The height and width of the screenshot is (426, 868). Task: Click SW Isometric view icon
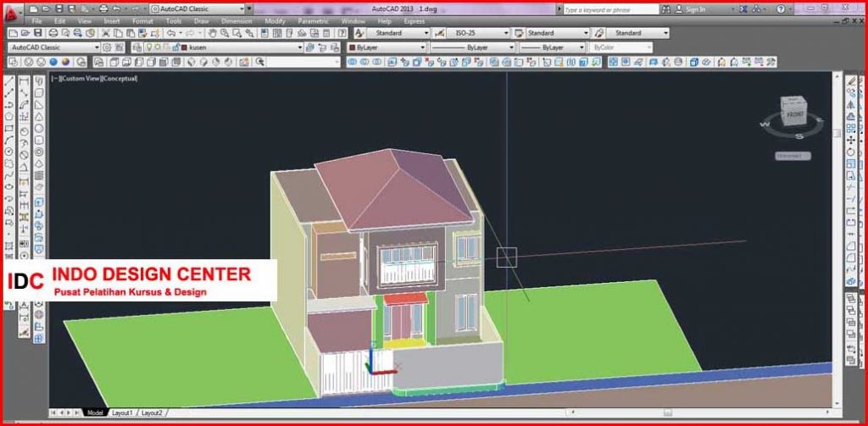(x=191, y=62)
